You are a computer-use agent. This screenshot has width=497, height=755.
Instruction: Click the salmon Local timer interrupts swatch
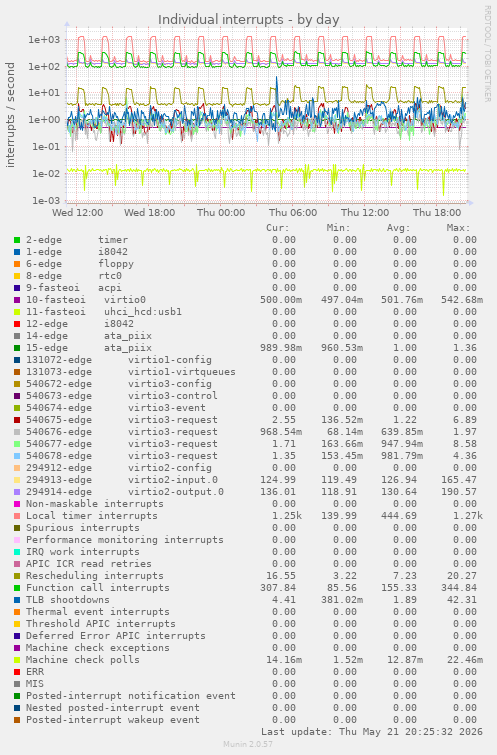point(17,516)
